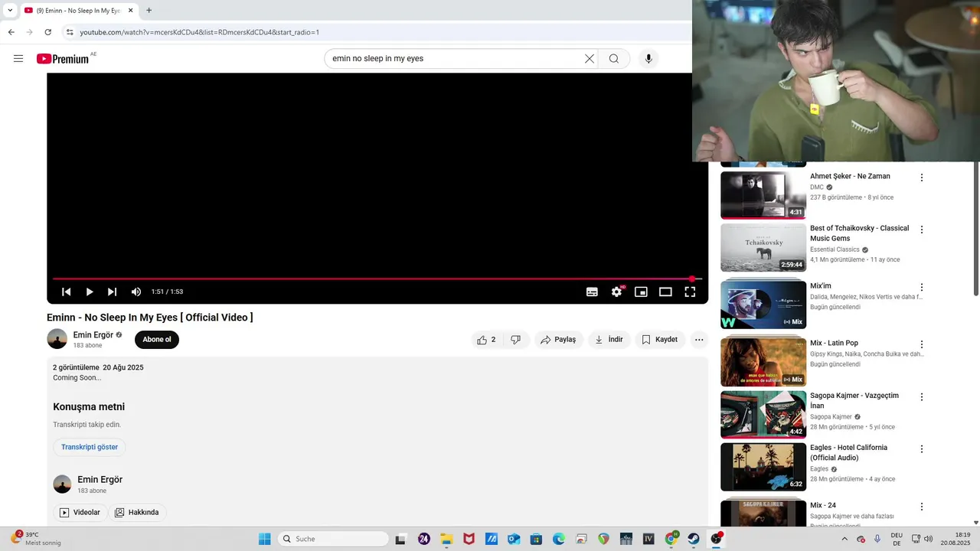The image size is (980, 551).
Task: Save video with Kaydet button
Action: click(659, 340)
